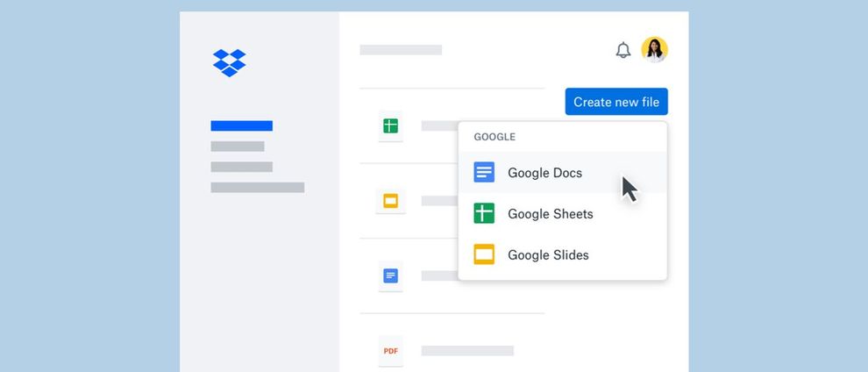Viewport: 868px width, 372px height.
Task: Click the Google Docs icon in the dropdown menu
Action: pos(484,173)
